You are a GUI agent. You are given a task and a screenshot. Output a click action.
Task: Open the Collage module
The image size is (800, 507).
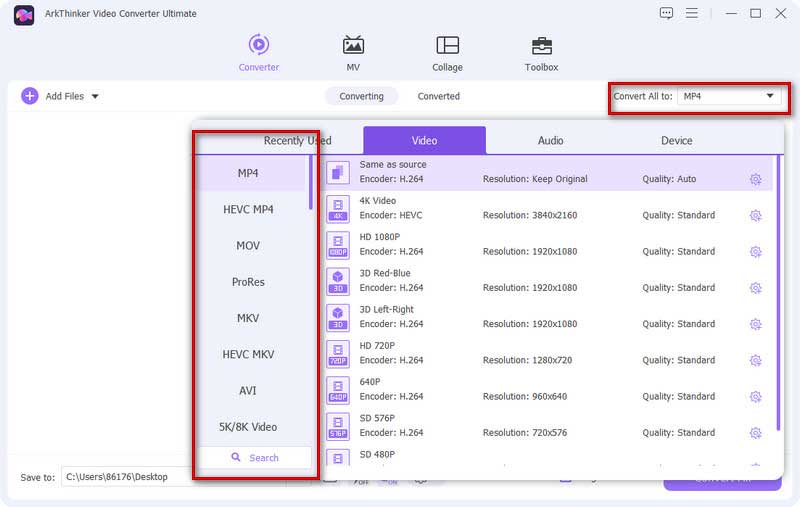coord(447,53)
